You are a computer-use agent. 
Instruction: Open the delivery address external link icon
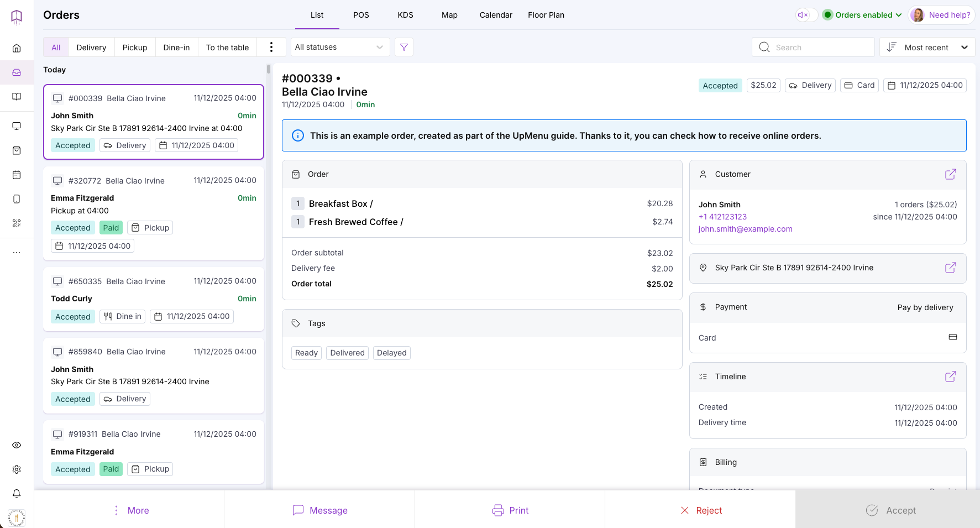950,268
